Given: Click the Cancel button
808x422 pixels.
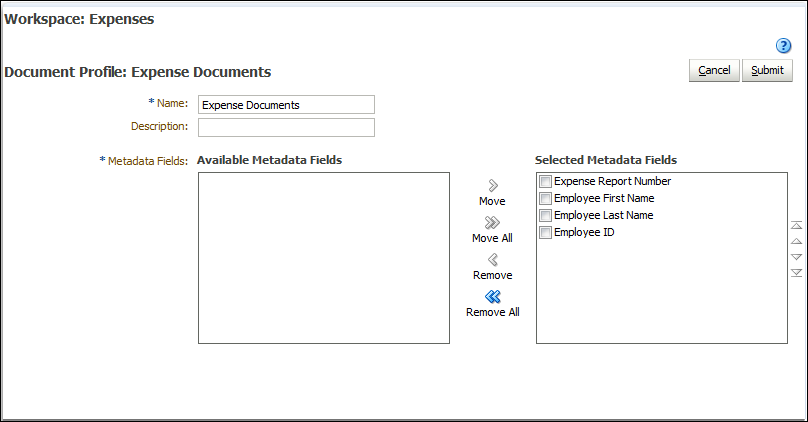Looking at the screenshot, I should point(714,70).
